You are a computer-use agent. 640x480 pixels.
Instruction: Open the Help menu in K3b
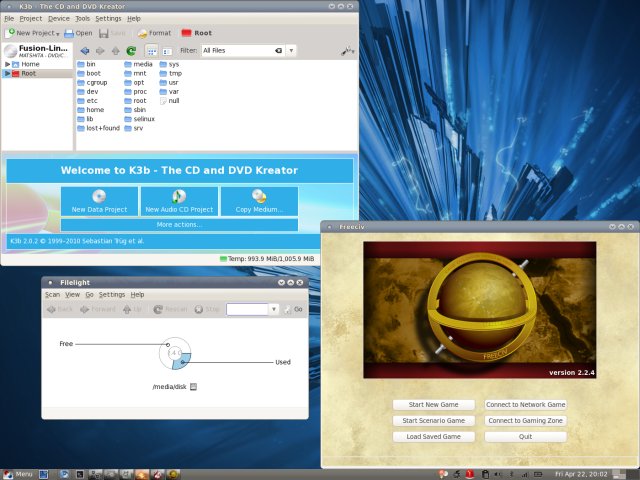tap(133, 18)
